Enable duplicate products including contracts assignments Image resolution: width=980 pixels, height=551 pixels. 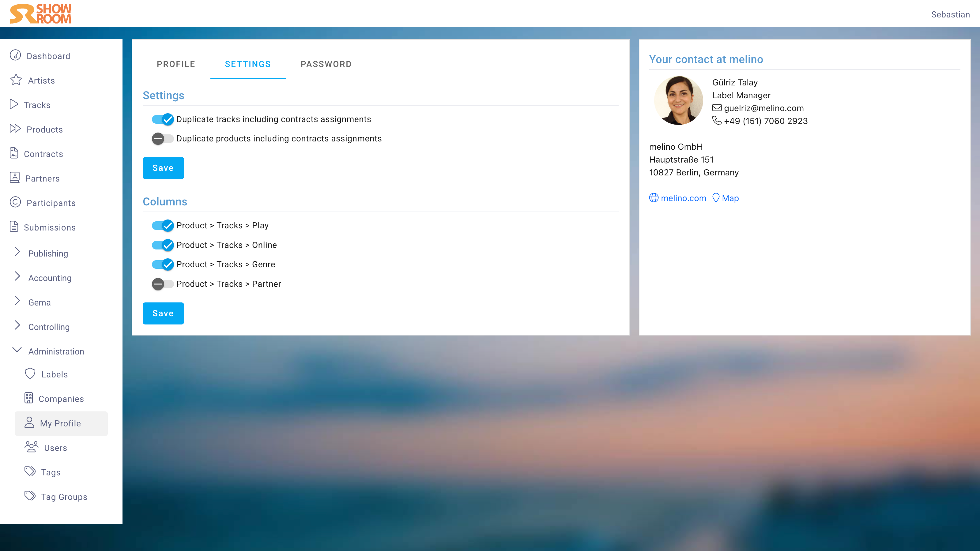click(162, 138)
